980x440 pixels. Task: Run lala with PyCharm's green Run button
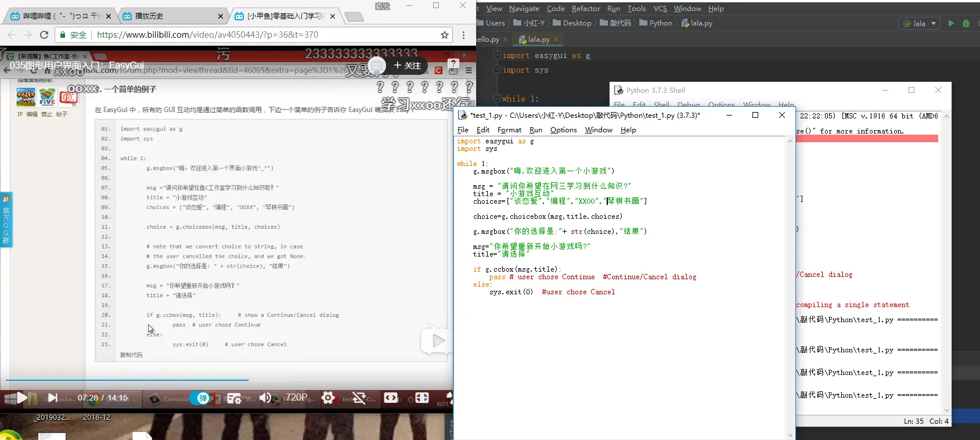point(951,23)
